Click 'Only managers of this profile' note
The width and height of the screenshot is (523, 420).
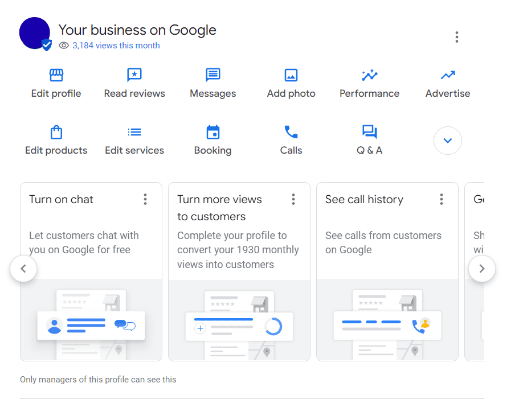(98, 380)
